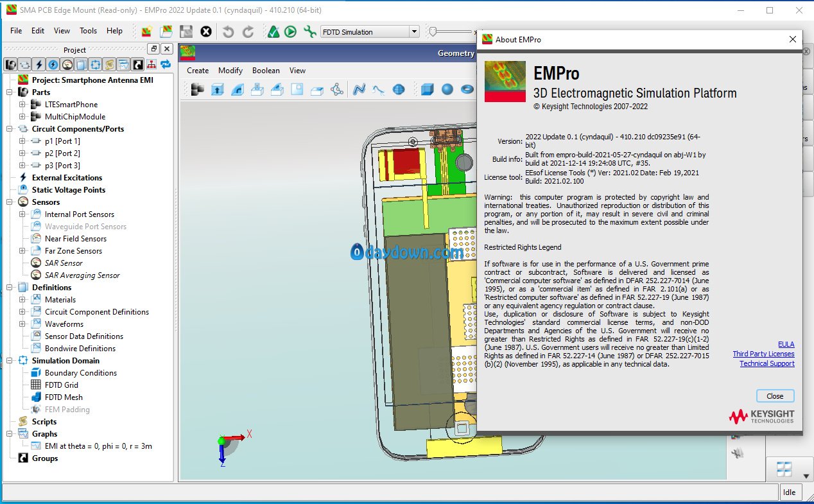Screen dimensions: 814x504
Task: Select the Boundary Conditions tree item
Action: tap(81, 373)
